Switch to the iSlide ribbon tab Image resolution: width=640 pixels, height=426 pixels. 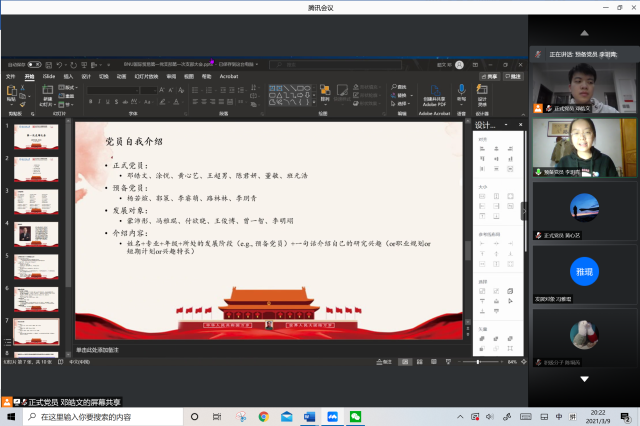click(49, 75)
